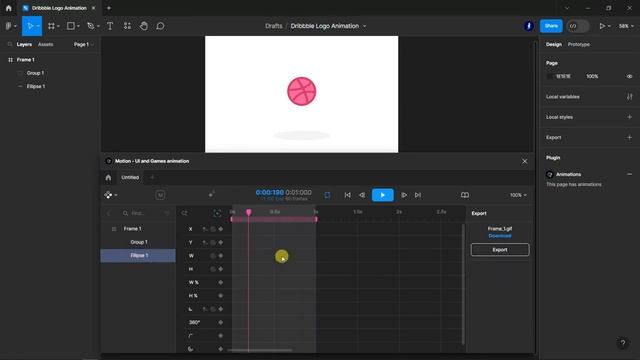This screenshot has height=360, width=640.
Task: Select the Frame tool
Action: coord(51,26)
